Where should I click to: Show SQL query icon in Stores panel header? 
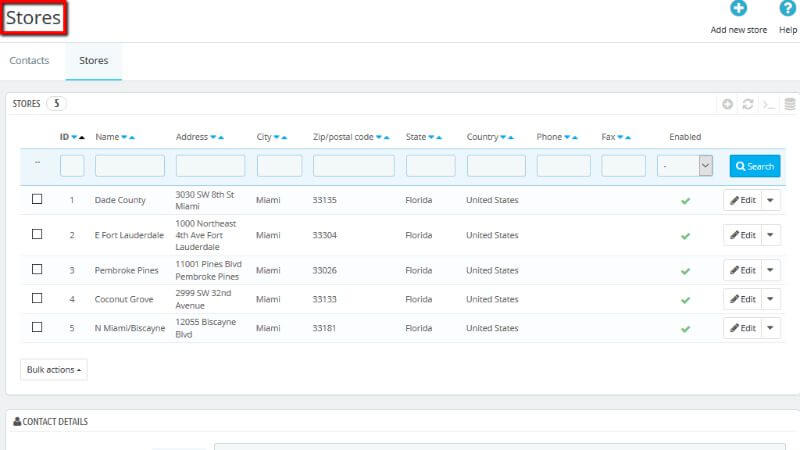click(769, 105)
